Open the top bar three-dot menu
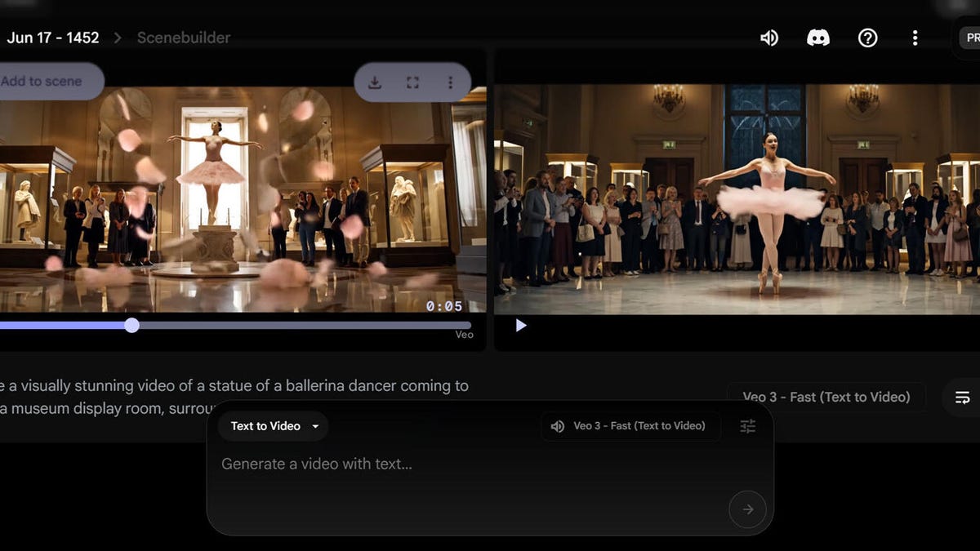This screenshot has height=551, width=980. 915,38
